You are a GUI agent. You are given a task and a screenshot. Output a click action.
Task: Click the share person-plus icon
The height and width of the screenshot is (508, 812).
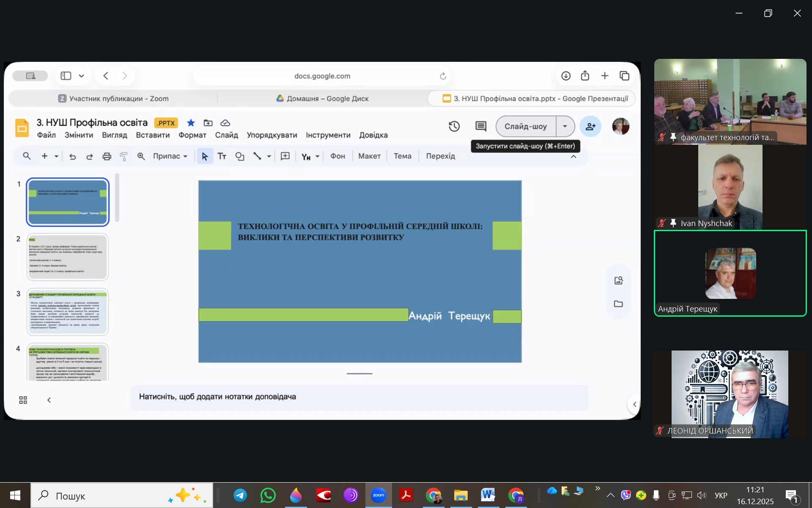[x=590, y=126]
